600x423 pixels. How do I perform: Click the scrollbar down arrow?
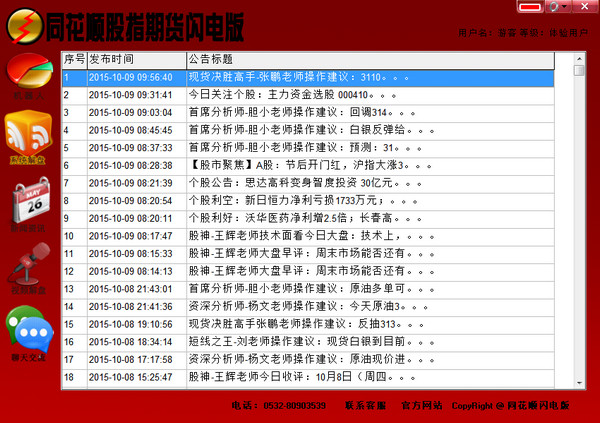579,383
